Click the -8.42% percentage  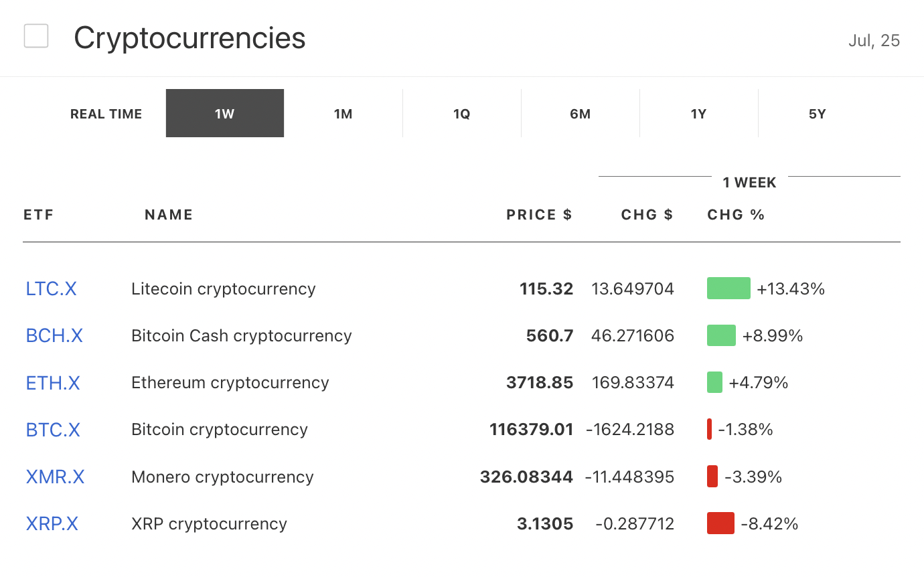point(769,524)
